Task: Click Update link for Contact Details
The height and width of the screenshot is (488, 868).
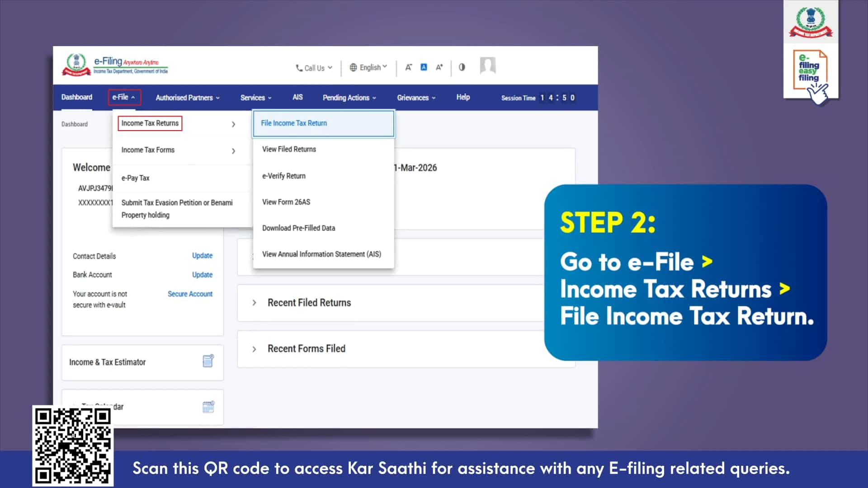Action: [x=202, y=256]
